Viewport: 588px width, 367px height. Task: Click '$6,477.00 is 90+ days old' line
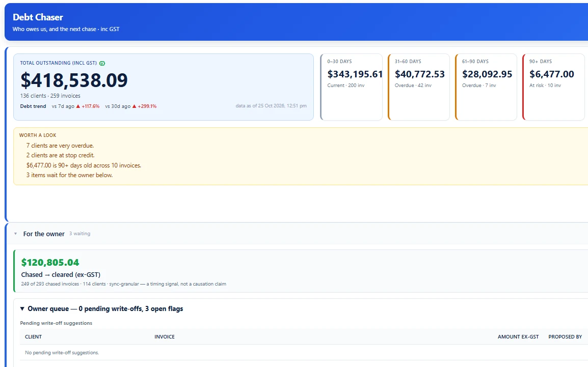84,165
